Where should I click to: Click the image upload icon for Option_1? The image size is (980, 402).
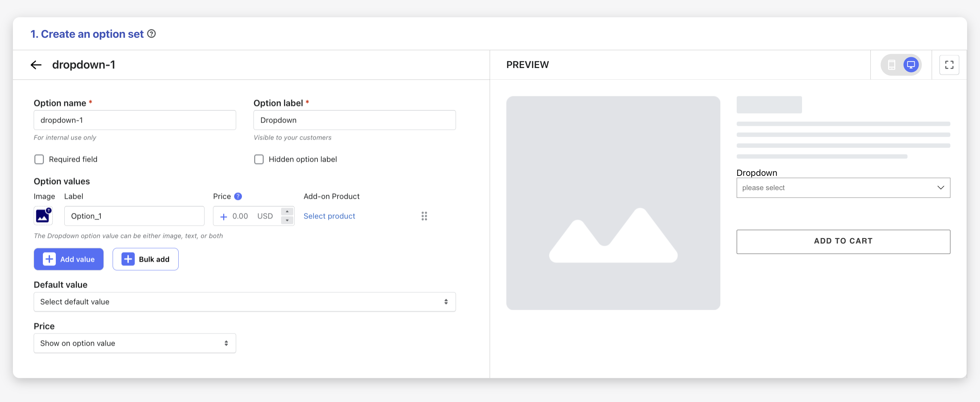click(x=44, y=215)
